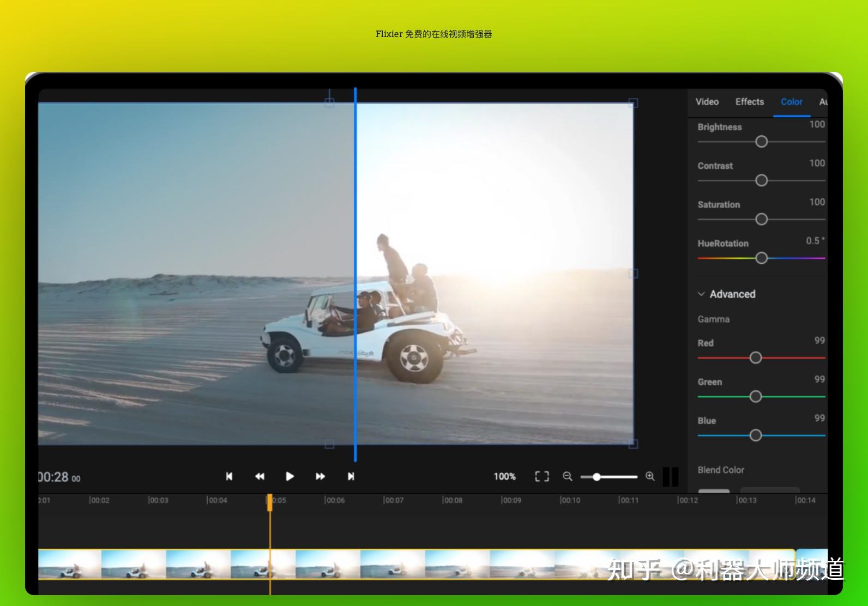Click the HueRotation slider handle
This screenshot has height=606, width=868.
762,258
